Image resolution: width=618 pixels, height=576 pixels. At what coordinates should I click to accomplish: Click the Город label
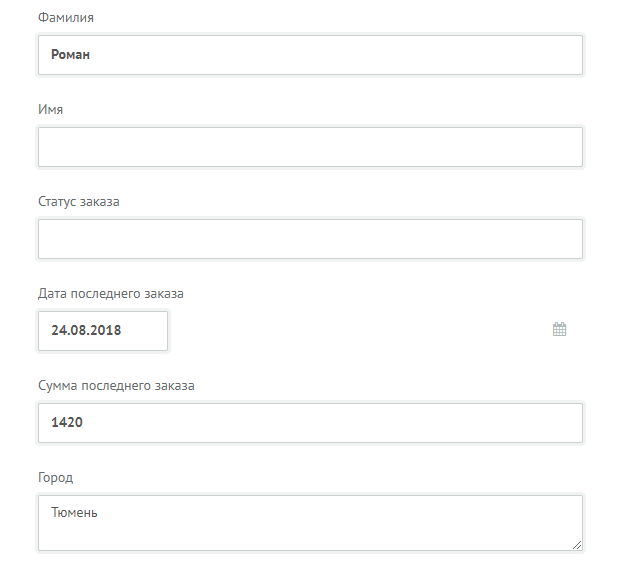(56, 478)
